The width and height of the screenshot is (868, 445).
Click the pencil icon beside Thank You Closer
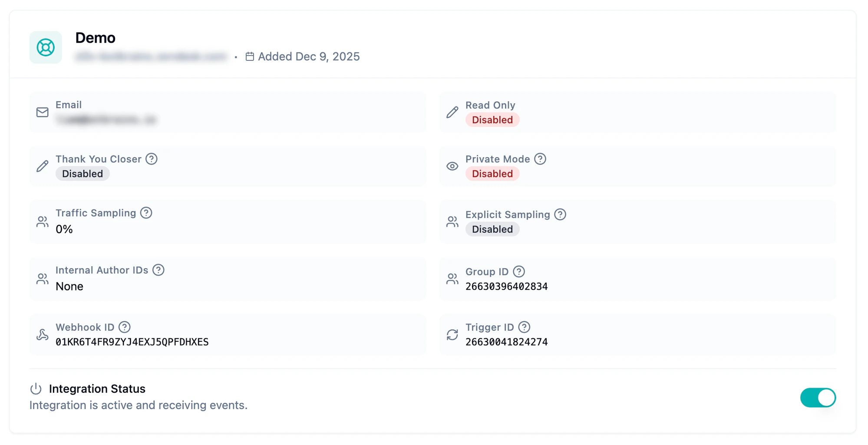pos(43,166)
